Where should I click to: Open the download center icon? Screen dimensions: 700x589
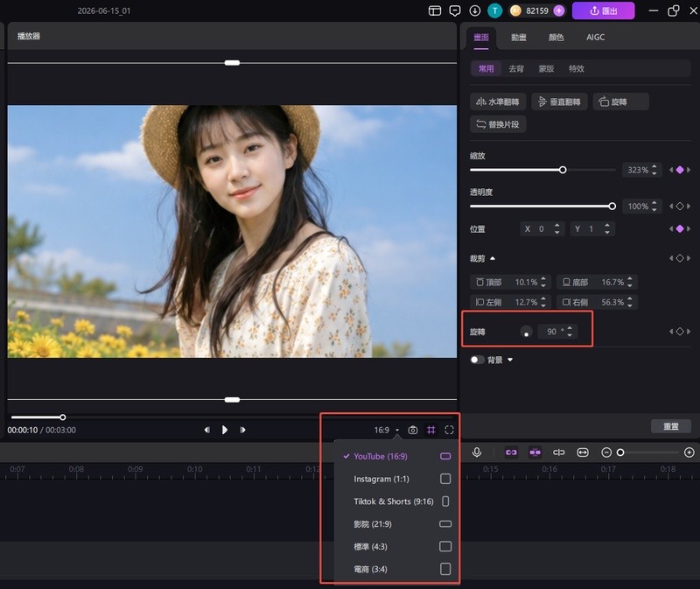[474, 11]
